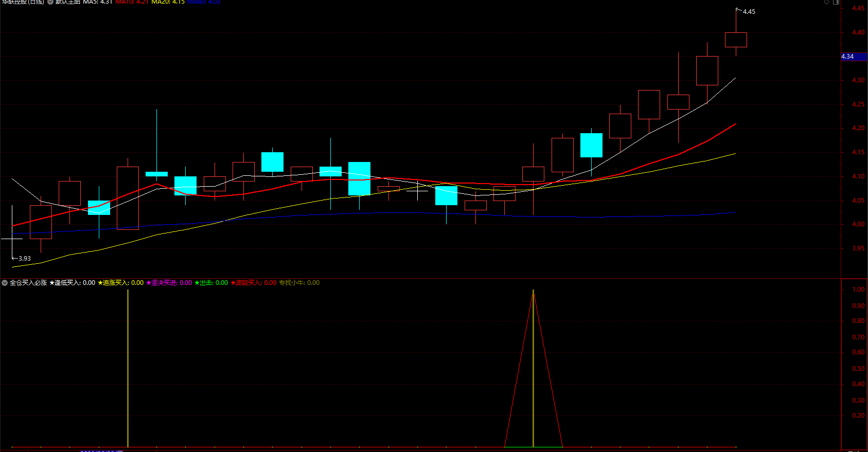Image resolution: width=868 pixels, height=452 pixels.
Task: Select the 华联控股(日线) stock title
Action: click(x=23, y=2)
